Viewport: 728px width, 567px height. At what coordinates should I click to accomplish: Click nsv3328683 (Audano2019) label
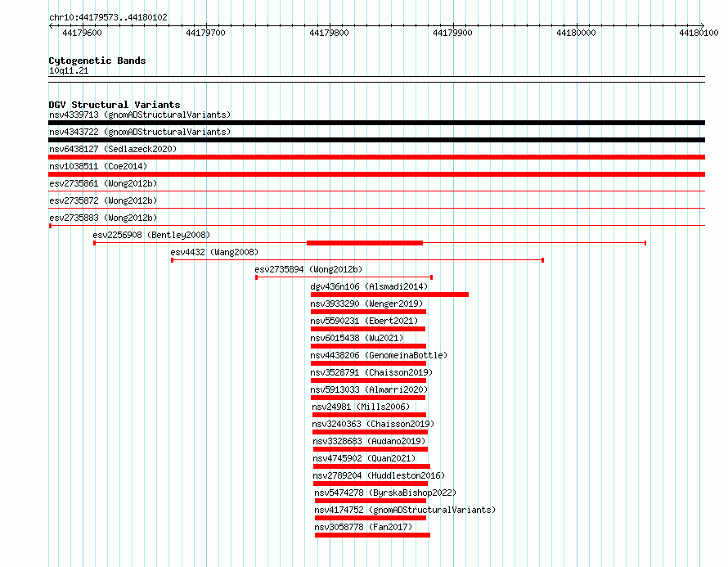tap(369, 441)
